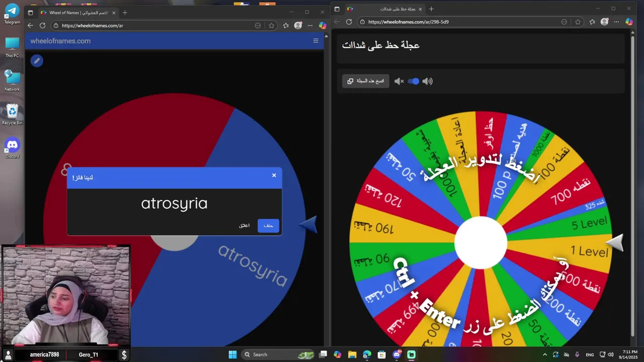Open the left browser's three-dot settings menu

[309, 26]
